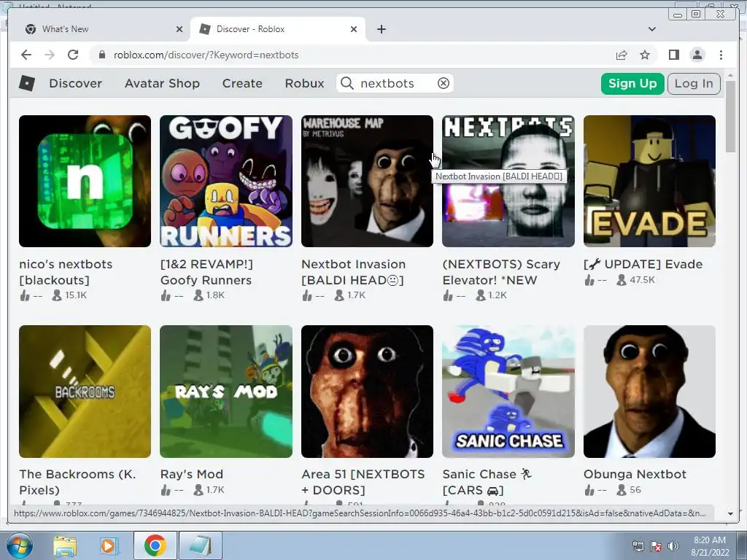Click the browser forward arrow

pos(50,55)
